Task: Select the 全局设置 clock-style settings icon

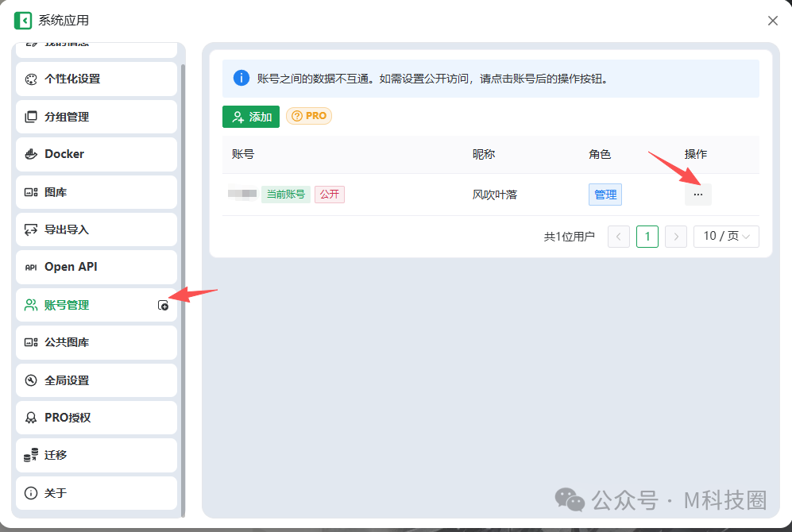Action: (29, 380)
